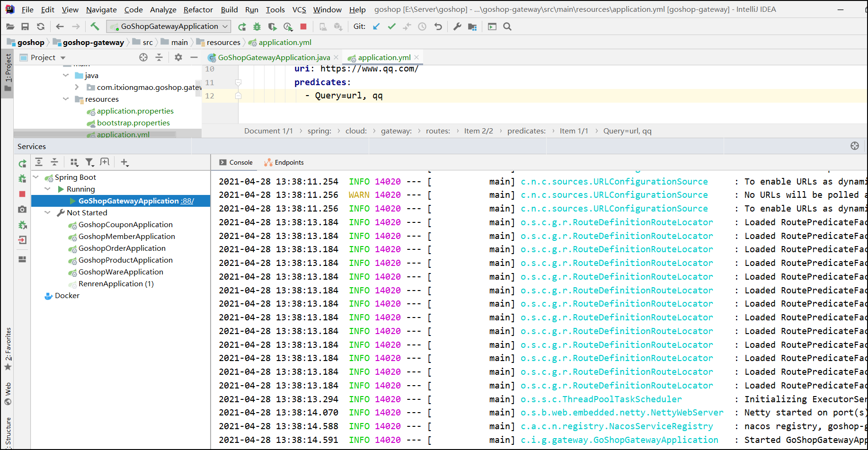Screen dimensions: 868x450
Task: Locate current file with the crosshair icon in Project panel
Action: (x=143, y=57)
